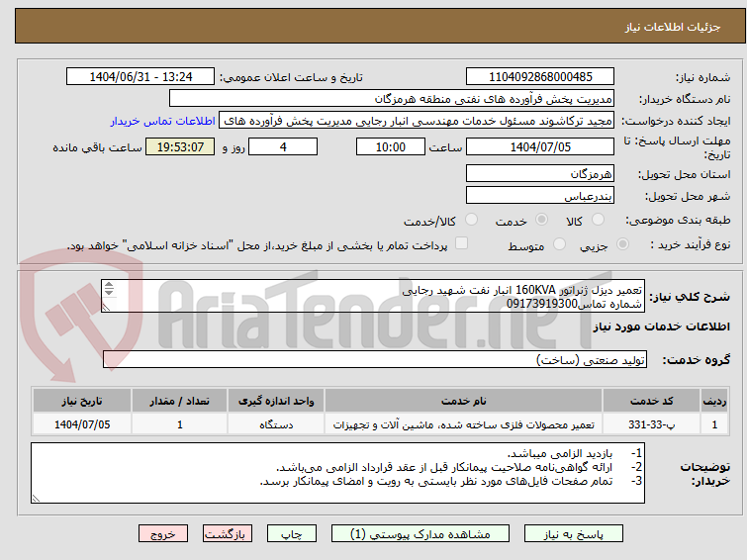Toggle the اسناد خزانه اسلامی payment checkbox
The width and height of the screenshot is (747, 560).
tap(461, 243)
